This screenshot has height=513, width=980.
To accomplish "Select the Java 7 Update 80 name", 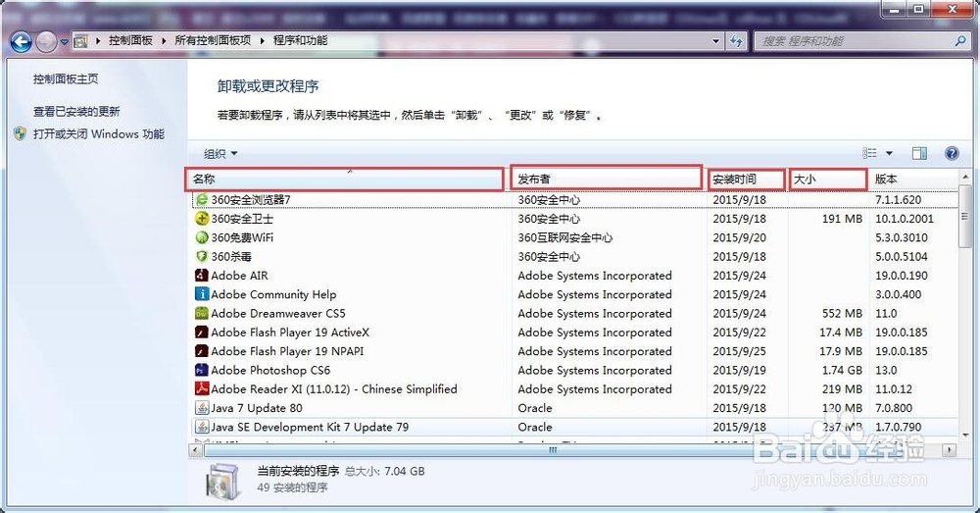I will 256,408.
